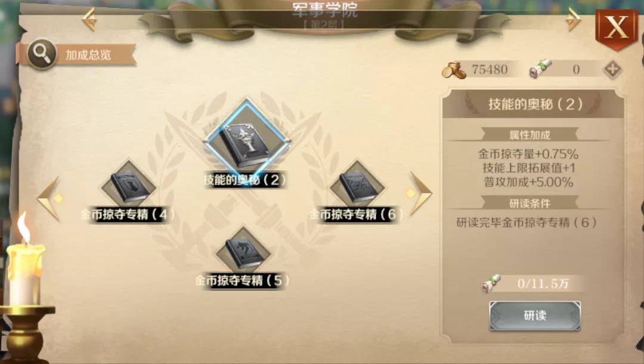644x364 pixels.
Task: Click the magnifier icon beside 加成总览
Action: pos(42,54)
